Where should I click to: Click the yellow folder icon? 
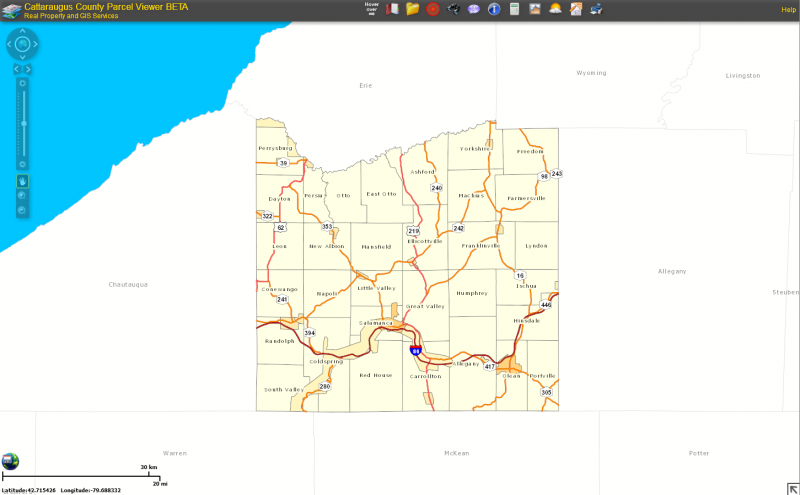click(412, 9)
